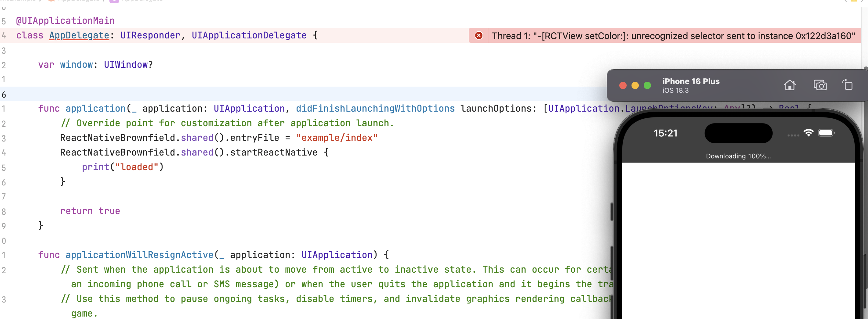Screen dimensions: 868x319
Task: Click UIResponder in the class declaration
Action: (x=150, y=35)
